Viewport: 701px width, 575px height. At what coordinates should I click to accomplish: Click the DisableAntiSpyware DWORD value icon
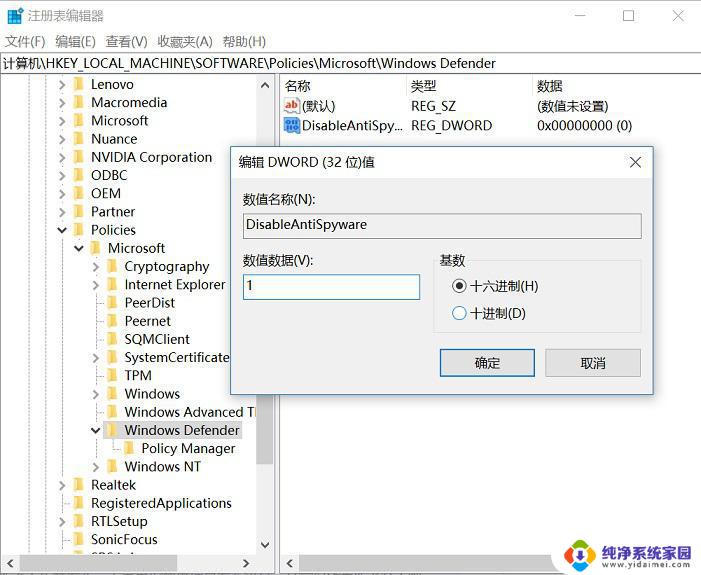pos(291,126)
